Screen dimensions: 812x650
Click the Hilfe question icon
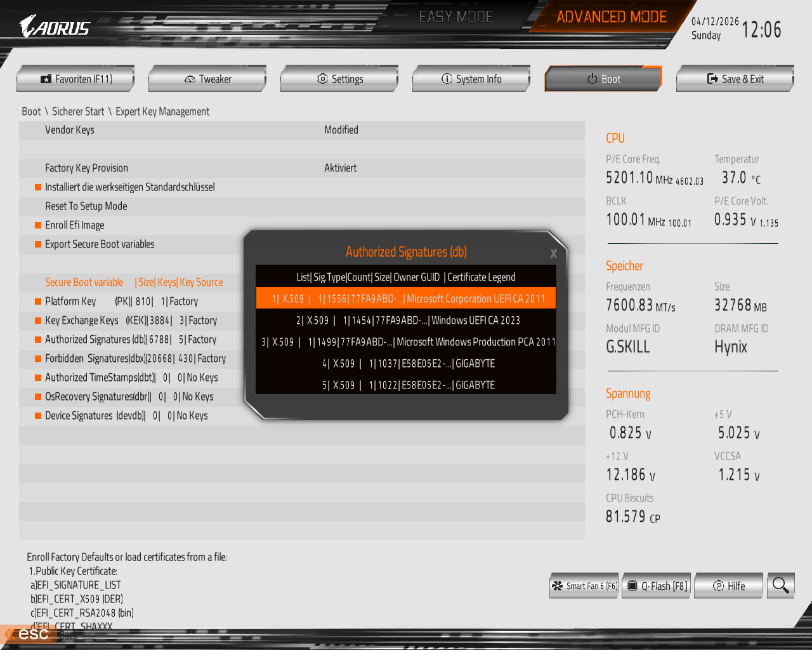(718, 586)
